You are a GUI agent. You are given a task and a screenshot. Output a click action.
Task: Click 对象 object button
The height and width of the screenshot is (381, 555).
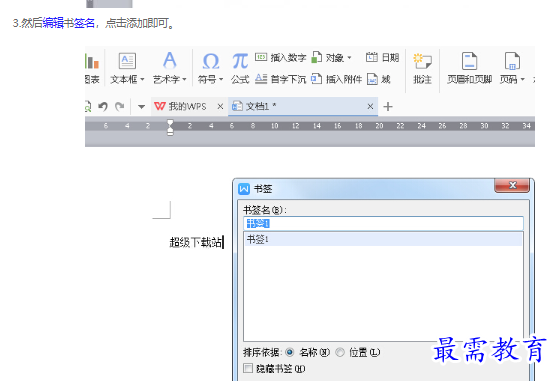[x=331, y=57]
